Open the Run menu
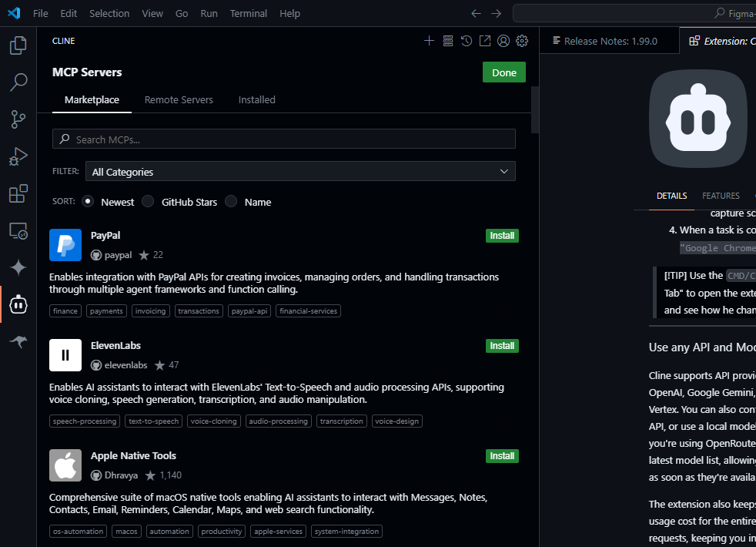 (209, 14)
